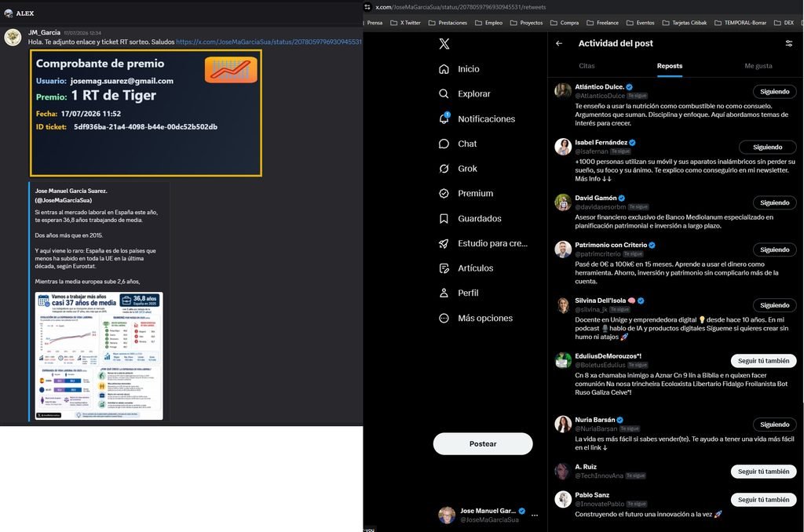Image resolution: width=804 pixels, height=532 pixels.
Task: Open DEX bookmarks folder
Action: tap(784, 23)
